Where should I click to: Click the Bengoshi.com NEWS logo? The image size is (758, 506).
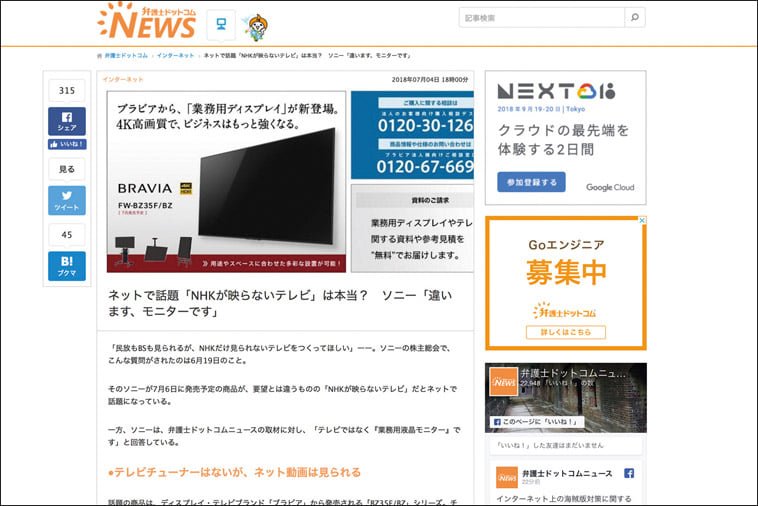(147, 20)
